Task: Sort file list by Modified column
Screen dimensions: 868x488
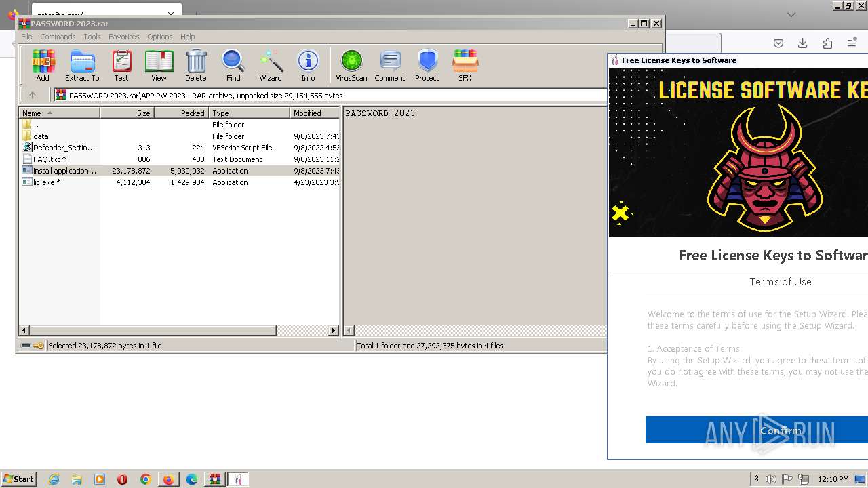Action: tap(315, 113)
